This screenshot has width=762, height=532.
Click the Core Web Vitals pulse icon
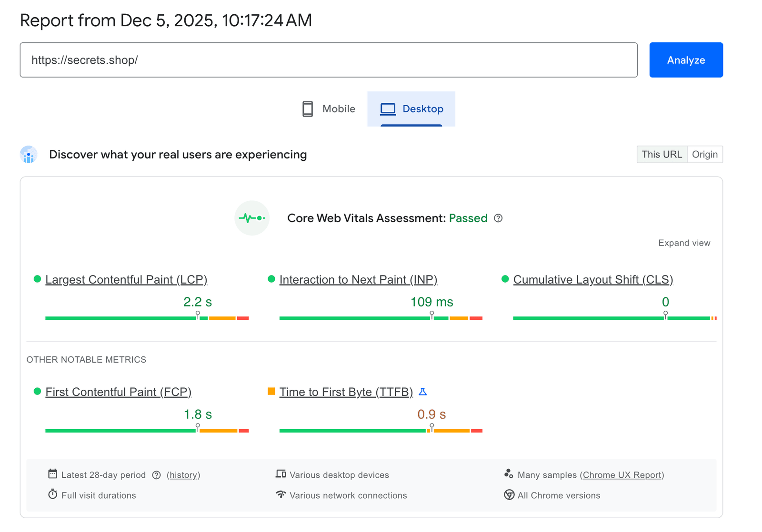coord(252,218)
